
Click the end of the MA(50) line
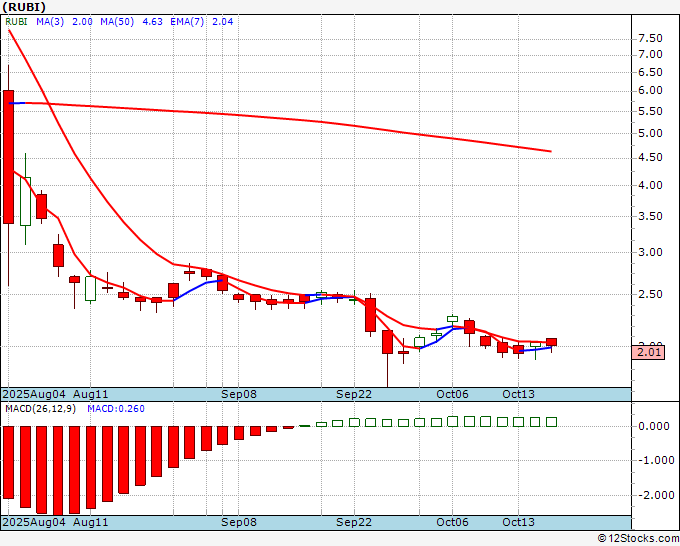[x=551, y=151]
